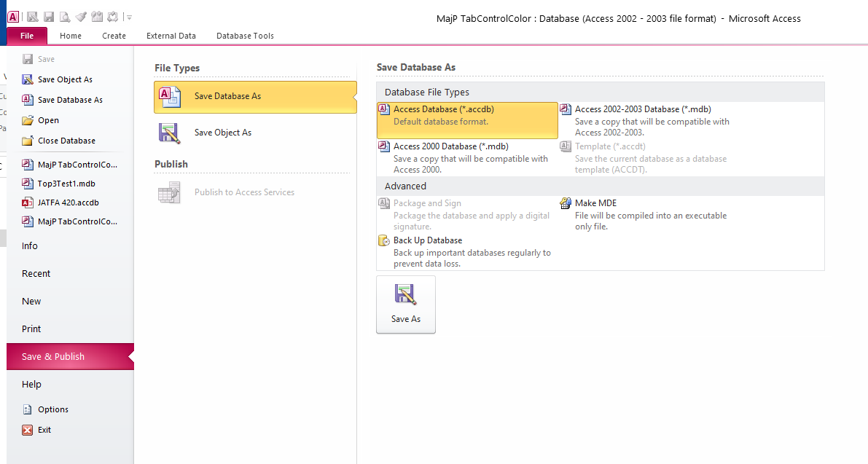Click Save Object As in the left backstage menu

point(65,79)
